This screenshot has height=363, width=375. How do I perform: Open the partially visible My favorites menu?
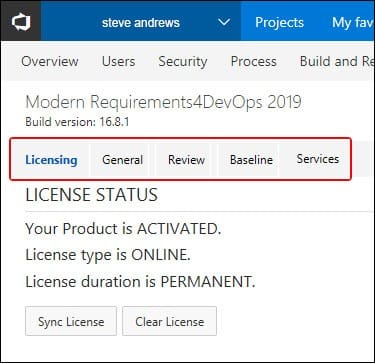point(353,23)
